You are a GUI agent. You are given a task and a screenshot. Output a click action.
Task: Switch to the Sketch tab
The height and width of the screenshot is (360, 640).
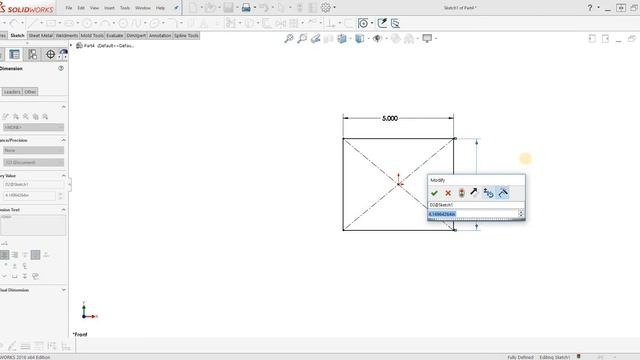coord(17,36)
